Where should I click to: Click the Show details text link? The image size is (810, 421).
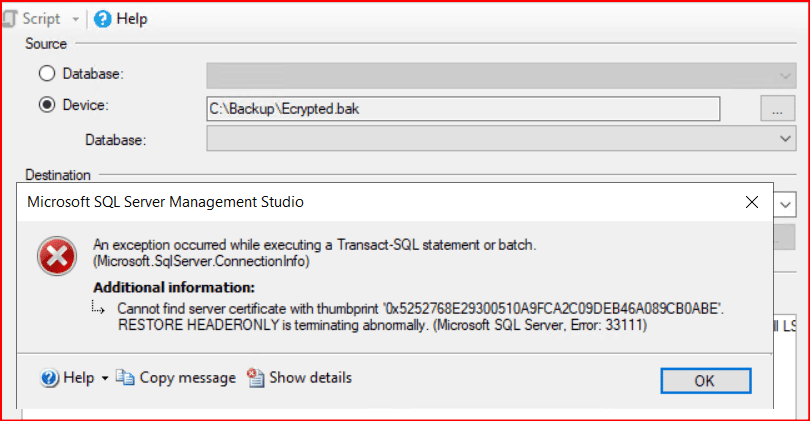310,378
